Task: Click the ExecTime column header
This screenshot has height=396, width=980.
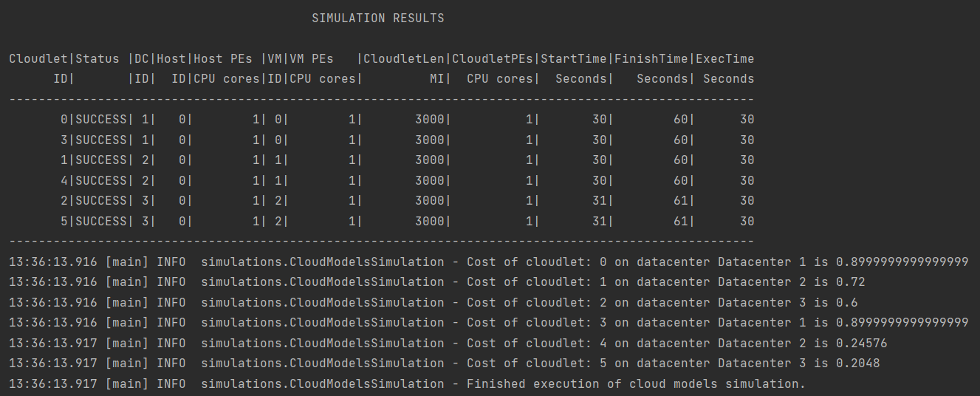Action: coord(725,58)
